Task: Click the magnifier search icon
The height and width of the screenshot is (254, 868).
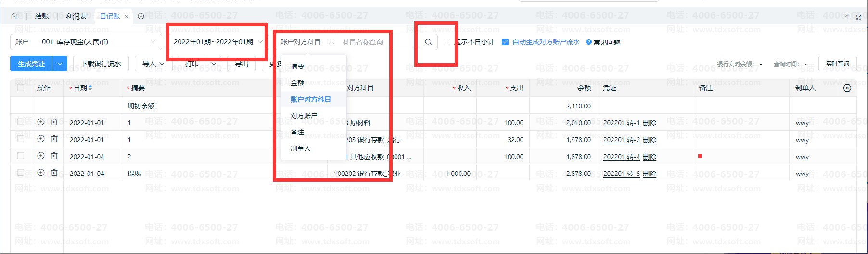Action: 428,42
